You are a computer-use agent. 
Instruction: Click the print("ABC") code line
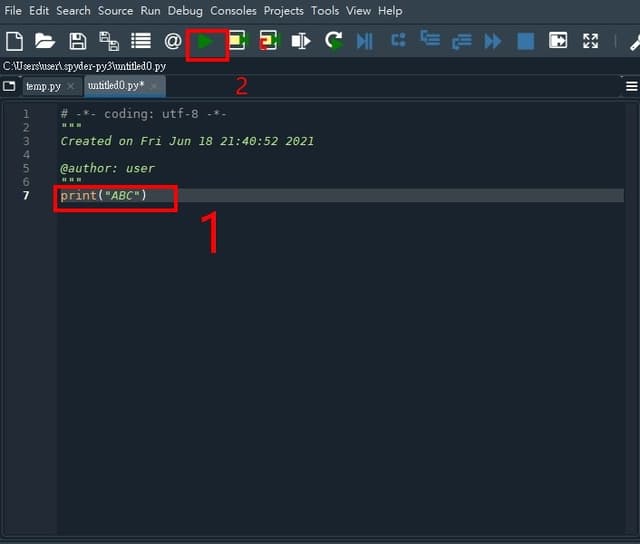tap(103, 195)
